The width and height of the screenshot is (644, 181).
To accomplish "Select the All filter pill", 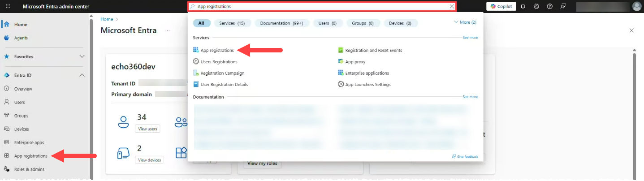I will [x=201, y=23].
